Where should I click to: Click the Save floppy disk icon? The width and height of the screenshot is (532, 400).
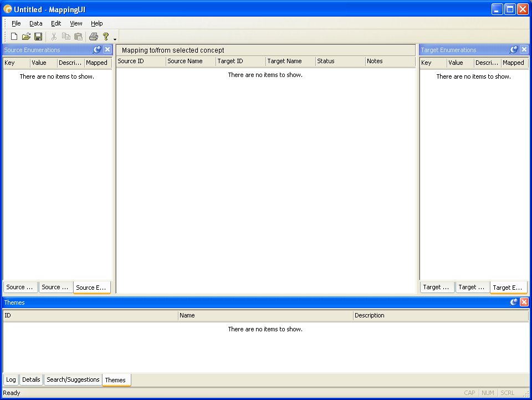pyautogui.click(x=38, y=37)
